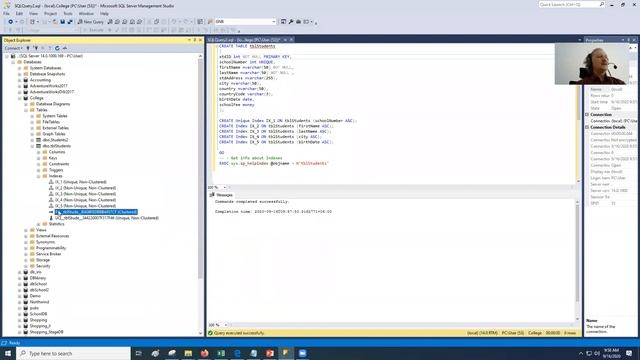Click the New Query toolbar button
The width and height of the screenshot is (640, 360).
click(x=90, y=22)
